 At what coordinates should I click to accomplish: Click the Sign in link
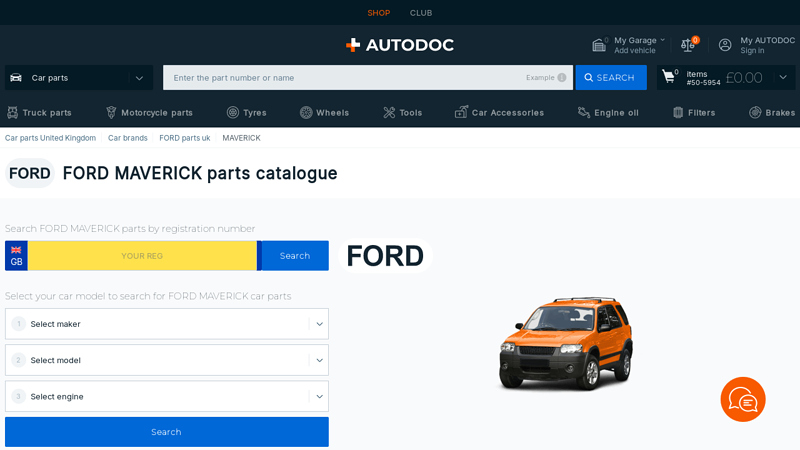click(752, 51)
